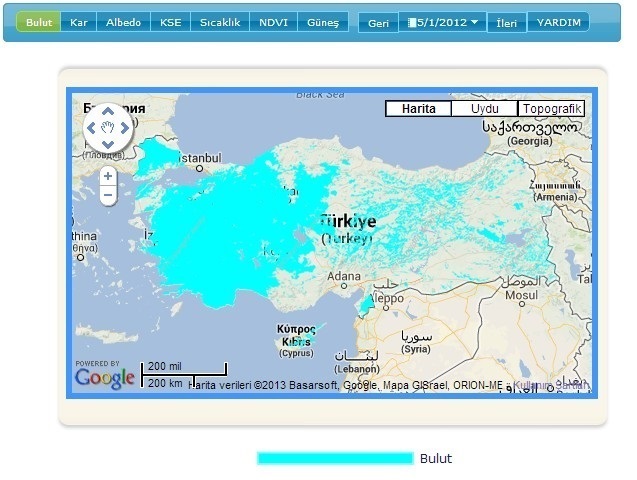Zoom out using the minus button
637x480 pixels.
(x=107, y=196)
